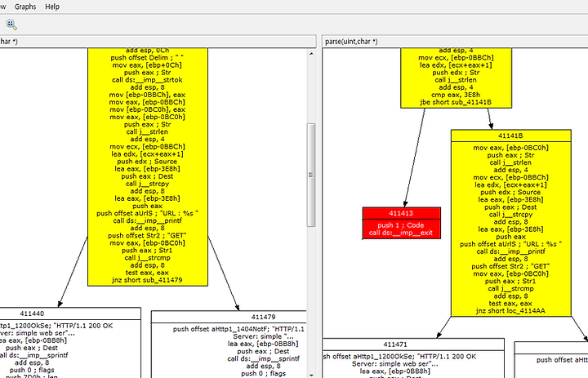The height and width of the screenshot is (378, 588).
Task: Click "jnz short sub_411479" instruction
Action: point(147,280)
